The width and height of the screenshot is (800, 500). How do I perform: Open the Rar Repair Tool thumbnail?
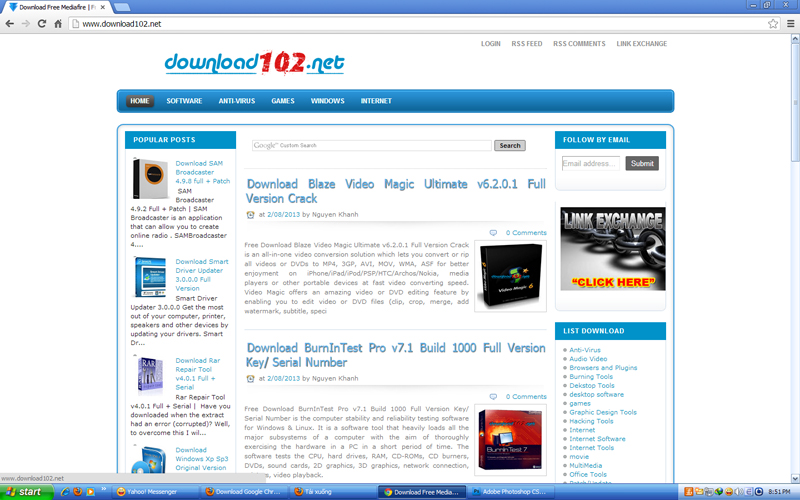[149, 376]
